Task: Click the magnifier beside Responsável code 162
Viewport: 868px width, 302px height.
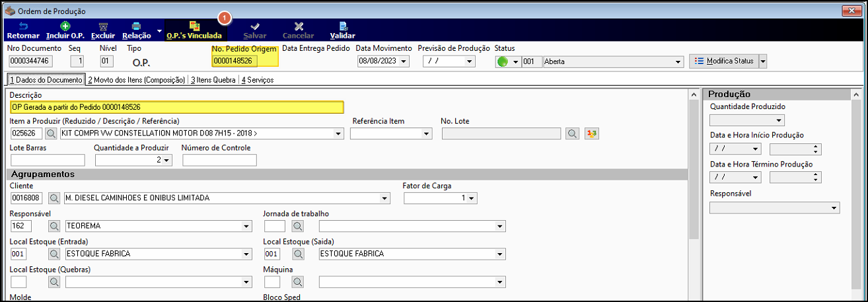Action: point(54,226)
